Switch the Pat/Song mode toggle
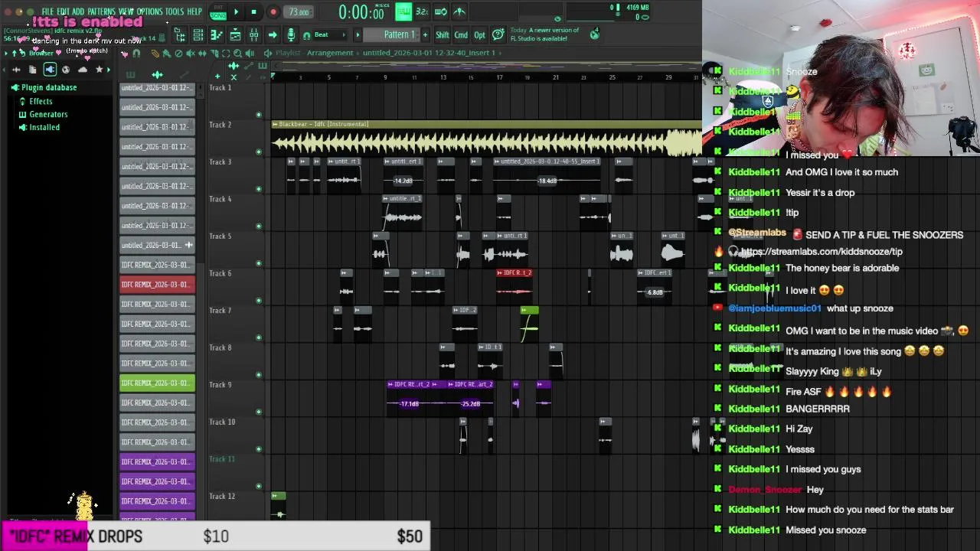 pos(218,11)
